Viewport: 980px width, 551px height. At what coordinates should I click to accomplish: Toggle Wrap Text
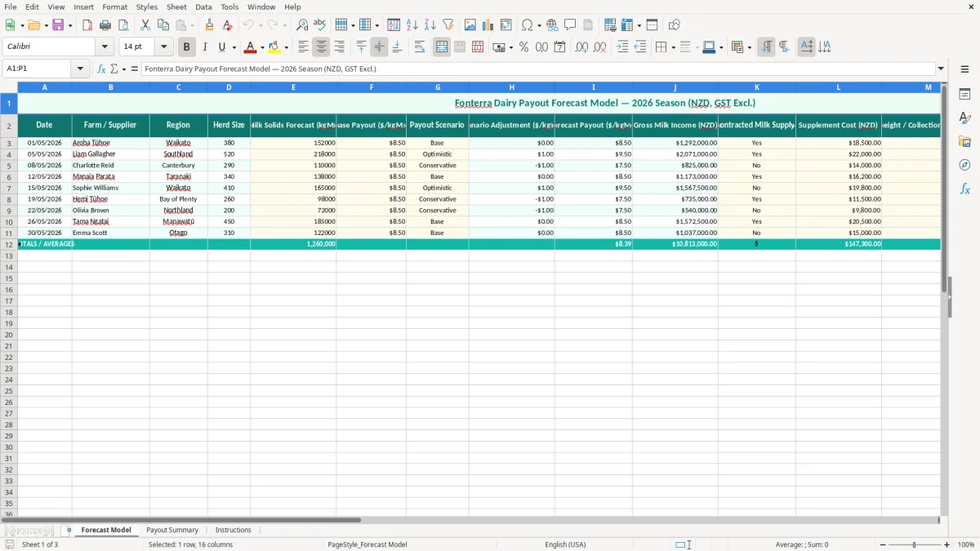coord(420,47)
